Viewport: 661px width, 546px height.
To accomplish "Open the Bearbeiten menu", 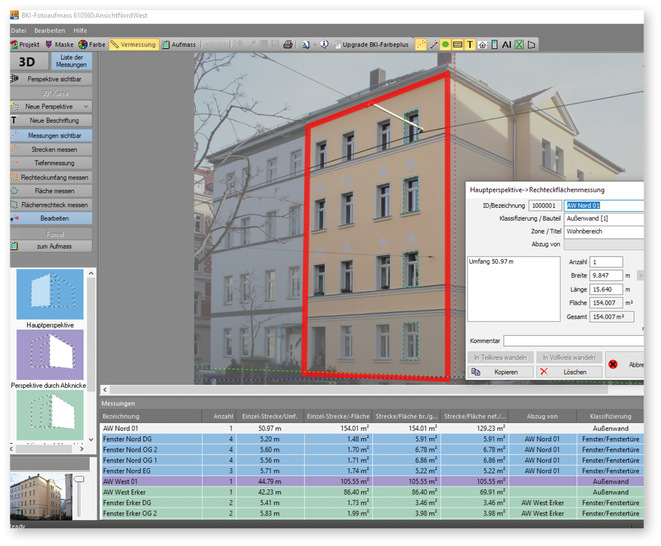I will coord(53,31).
